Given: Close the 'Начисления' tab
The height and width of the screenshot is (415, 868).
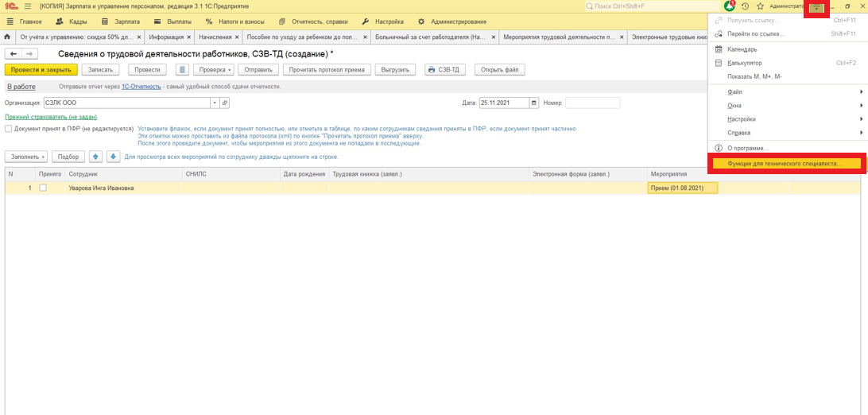Looking at the screenshot, I should click(x=237, y=37).
